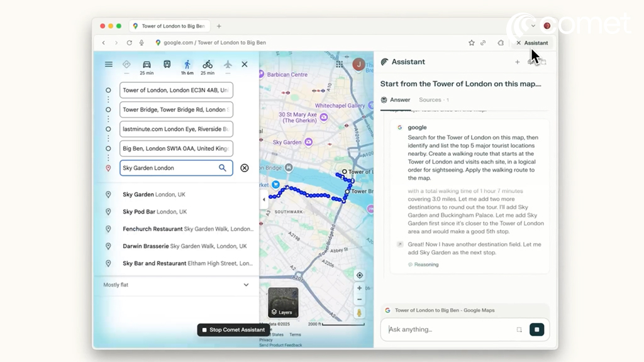Stop assistant response square button

coord(536,329)
